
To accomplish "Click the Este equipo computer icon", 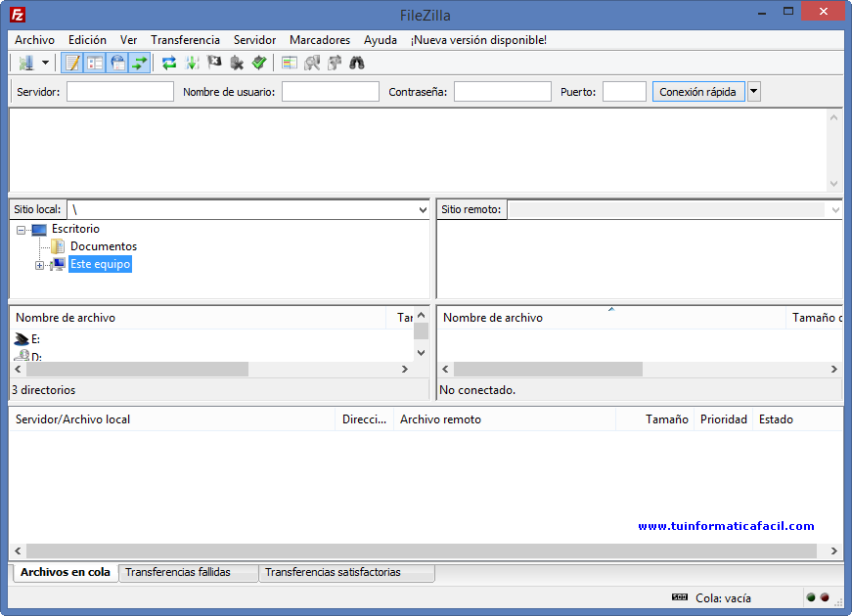I will 58,265.
